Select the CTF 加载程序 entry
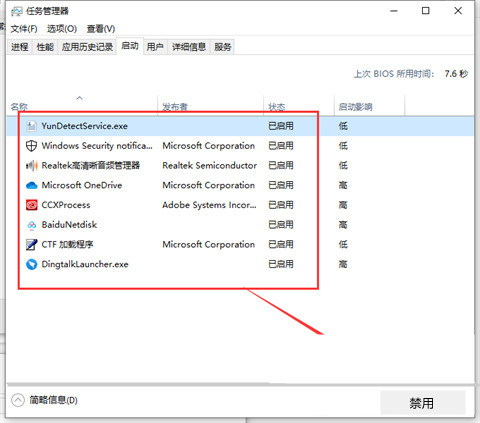The image size is (480, 423). [x=67, y=244]
